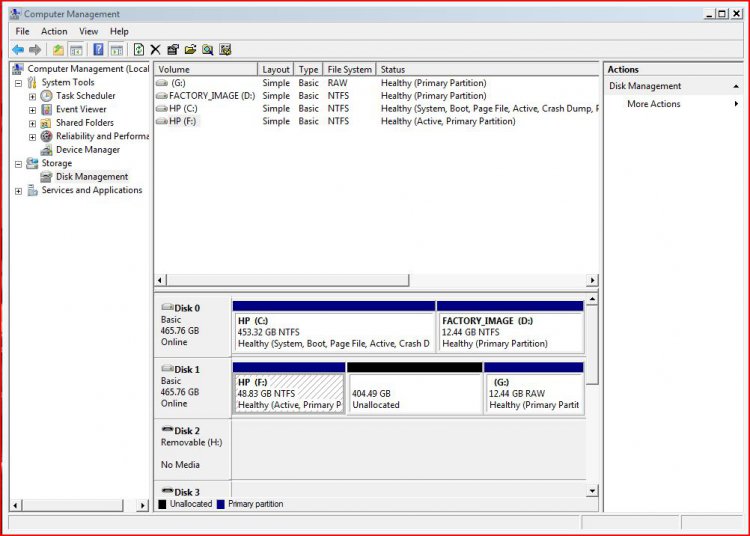Select the HP (C:) volume row
Screen dimensions: 750x536
click(x=376, y=109)
